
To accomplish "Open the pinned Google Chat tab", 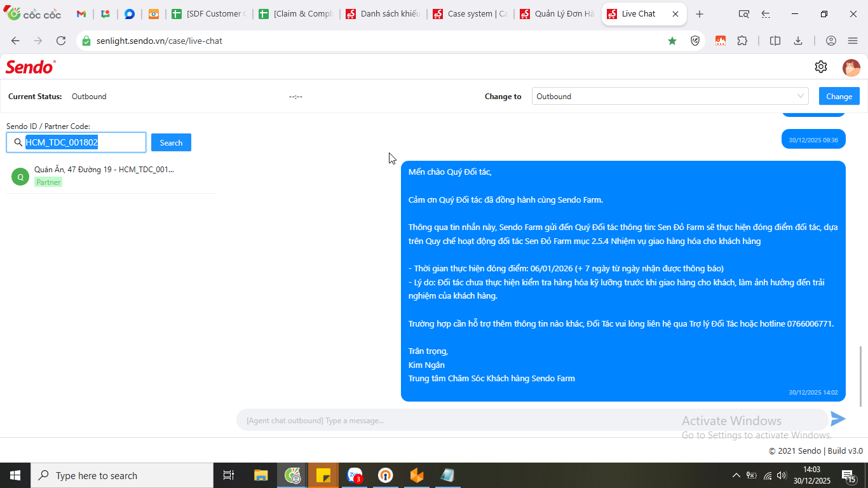I will [x=105, y=14].
